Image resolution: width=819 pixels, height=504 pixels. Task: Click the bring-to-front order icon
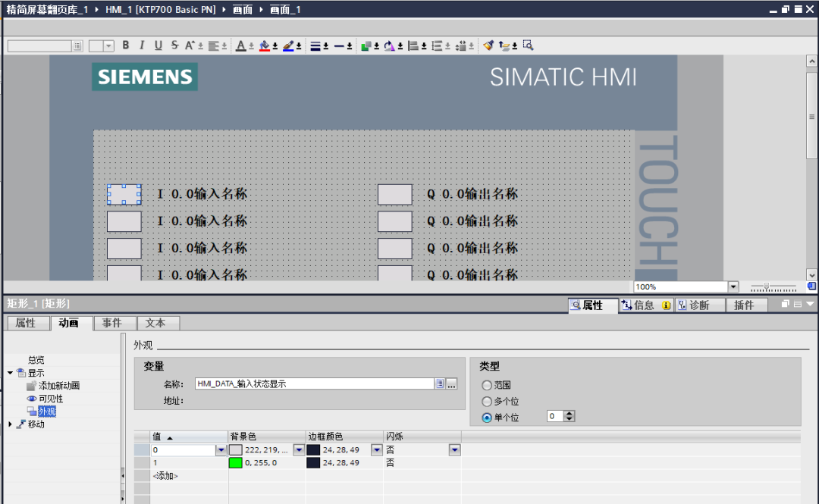click(x=366, y=46)
